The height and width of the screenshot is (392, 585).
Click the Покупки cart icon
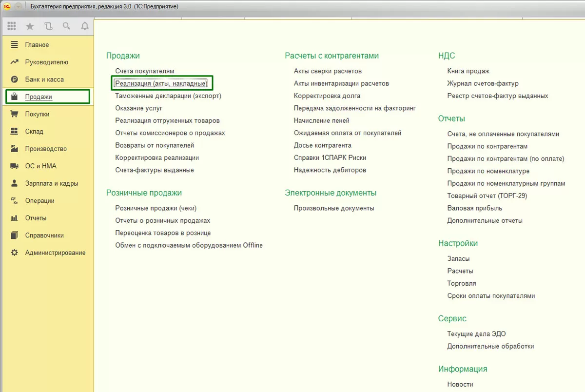(x=15, y=114)
